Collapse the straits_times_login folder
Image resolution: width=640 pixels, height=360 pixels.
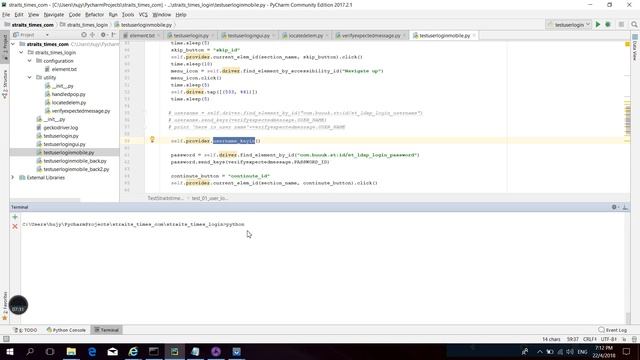pyautogui.click(x=21, y=53)
